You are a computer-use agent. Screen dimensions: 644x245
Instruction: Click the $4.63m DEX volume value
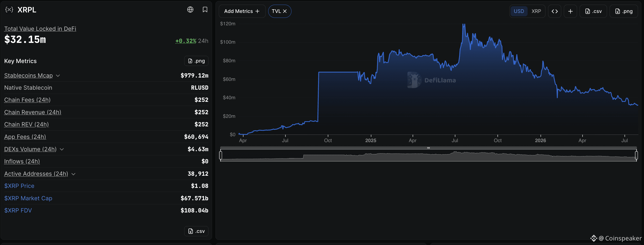point(198,149)
